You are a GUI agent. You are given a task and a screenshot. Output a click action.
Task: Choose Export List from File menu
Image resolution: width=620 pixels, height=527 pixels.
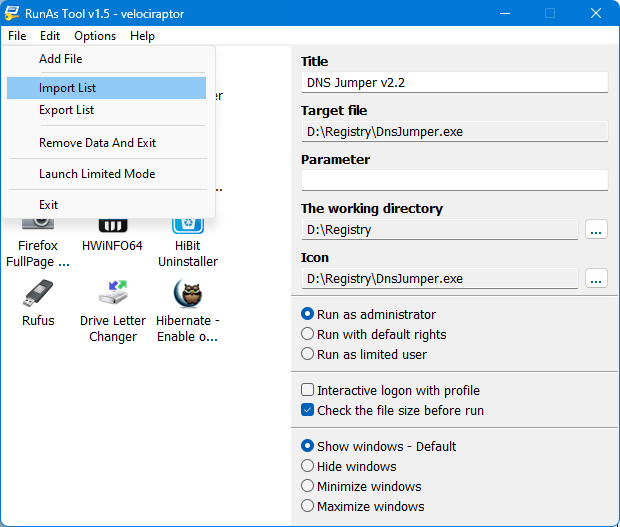(67, 110)
